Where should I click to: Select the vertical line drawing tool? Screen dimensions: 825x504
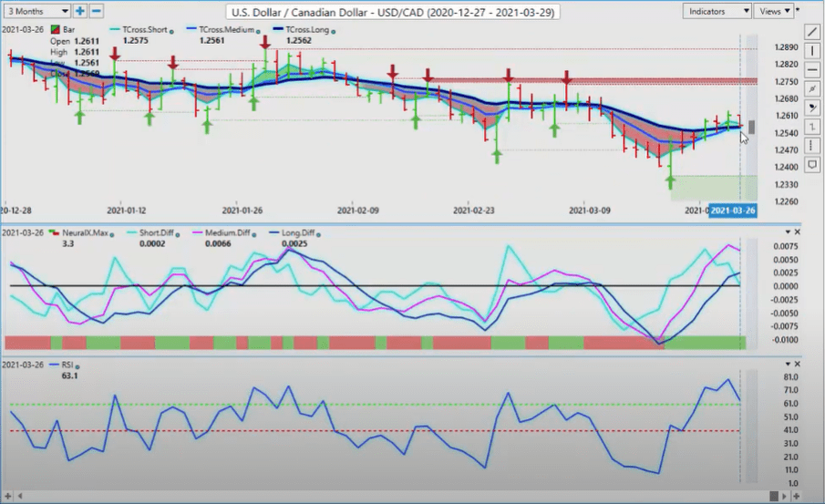pos(813,50)
